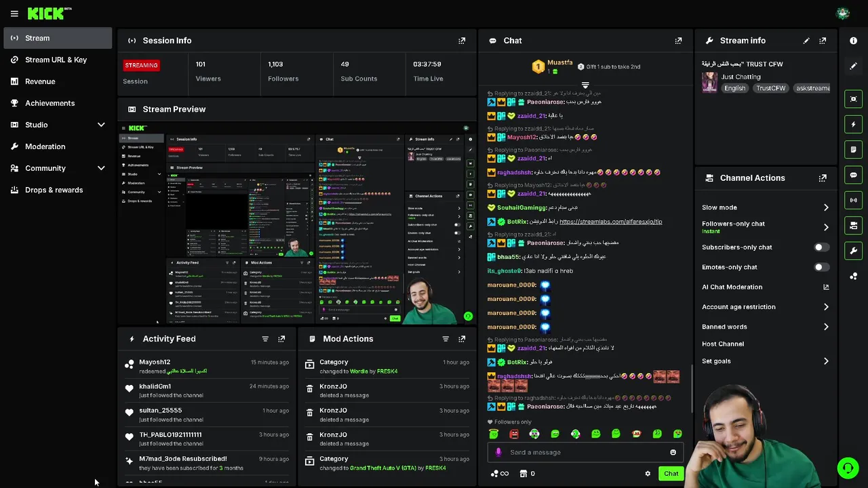868x488 pixels.
Task: Send message with green Chat button
Action: pyautogui.click(x=671, y=474)
